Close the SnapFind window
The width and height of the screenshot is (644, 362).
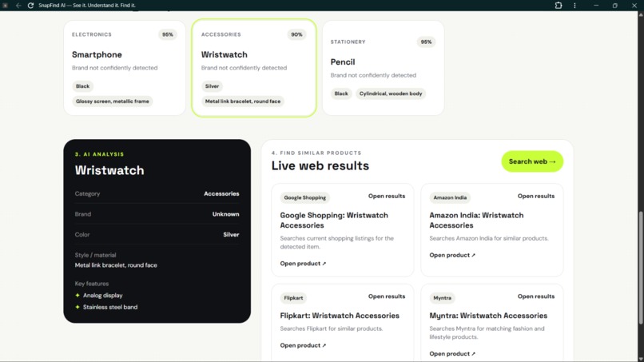[x=634, y=6]
